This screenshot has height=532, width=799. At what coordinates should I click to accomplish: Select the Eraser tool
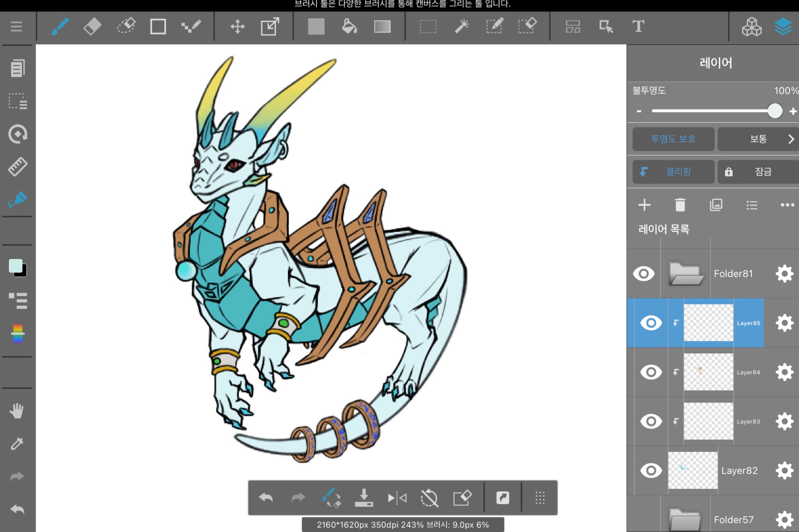point(92,27)
